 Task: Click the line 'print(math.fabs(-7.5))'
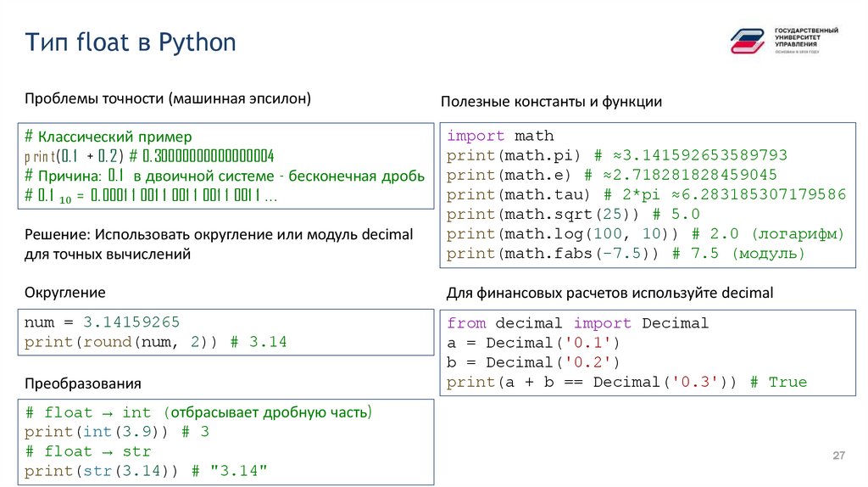coord(626,253)
